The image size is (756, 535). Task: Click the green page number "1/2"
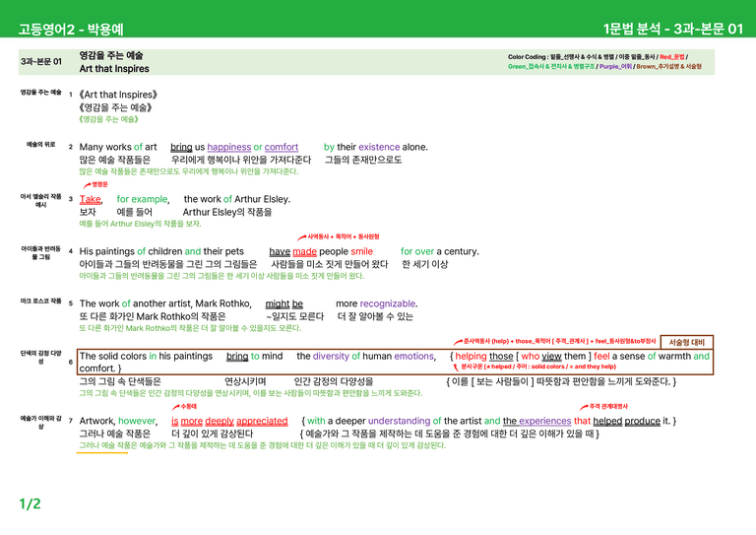tap(30, 504)
